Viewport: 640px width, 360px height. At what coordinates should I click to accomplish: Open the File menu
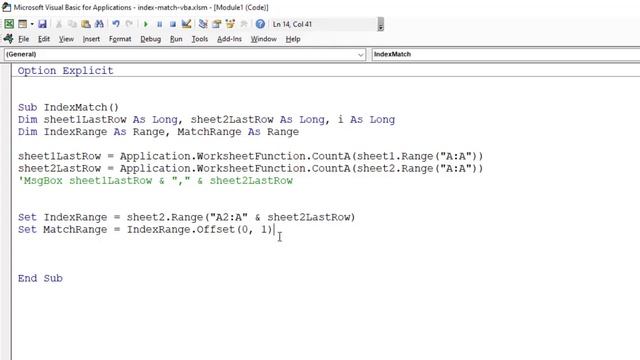(24, 39)
